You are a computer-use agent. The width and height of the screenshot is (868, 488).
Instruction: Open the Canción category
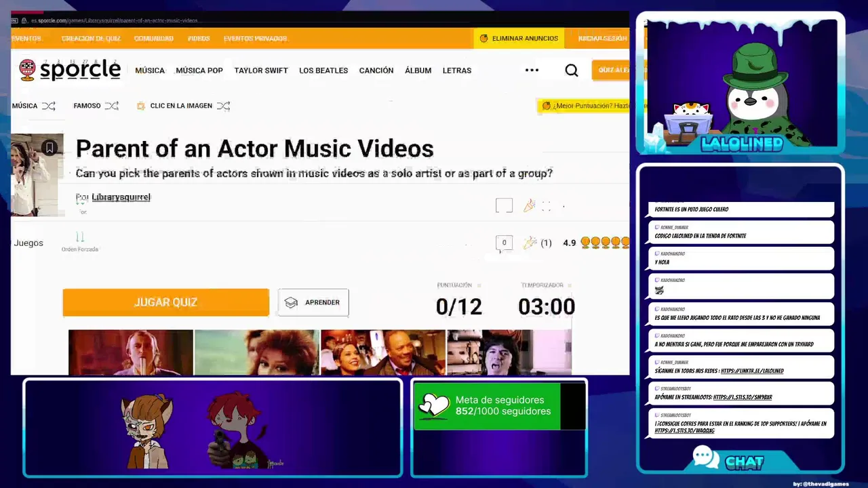376,70
